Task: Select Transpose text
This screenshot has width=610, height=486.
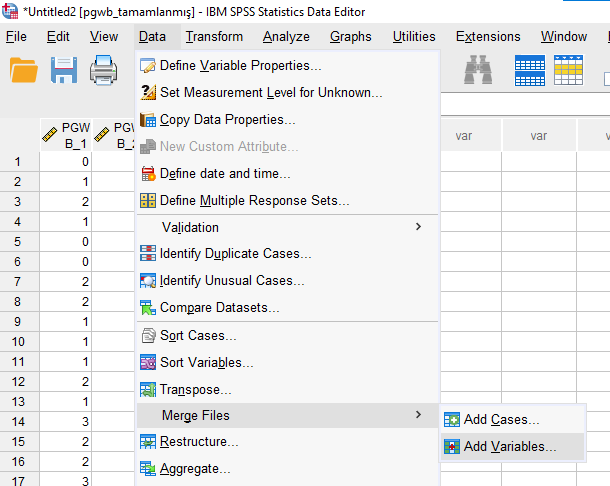Action: 195,390
